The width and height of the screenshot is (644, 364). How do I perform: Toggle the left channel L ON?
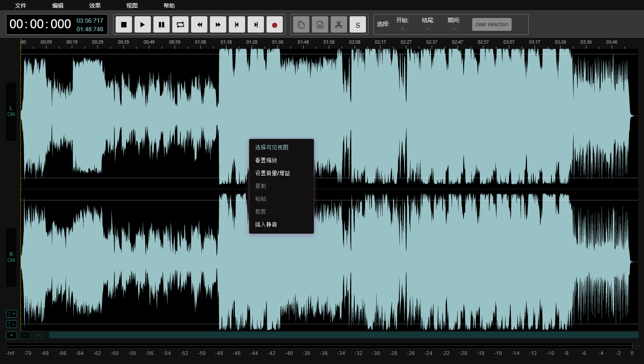point(11,111)
